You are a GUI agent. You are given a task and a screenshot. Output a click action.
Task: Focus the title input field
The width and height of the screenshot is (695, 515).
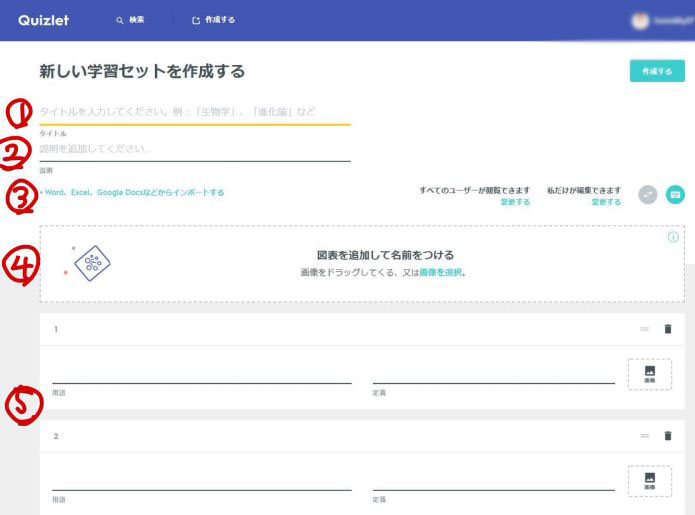coord(195,111)
